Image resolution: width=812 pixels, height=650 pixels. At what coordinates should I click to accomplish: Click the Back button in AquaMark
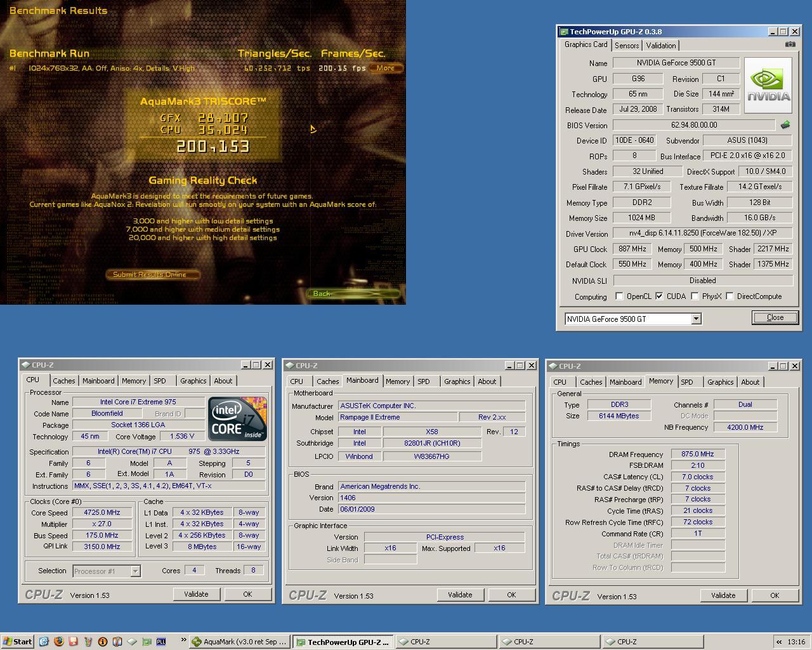pos(353,293)
